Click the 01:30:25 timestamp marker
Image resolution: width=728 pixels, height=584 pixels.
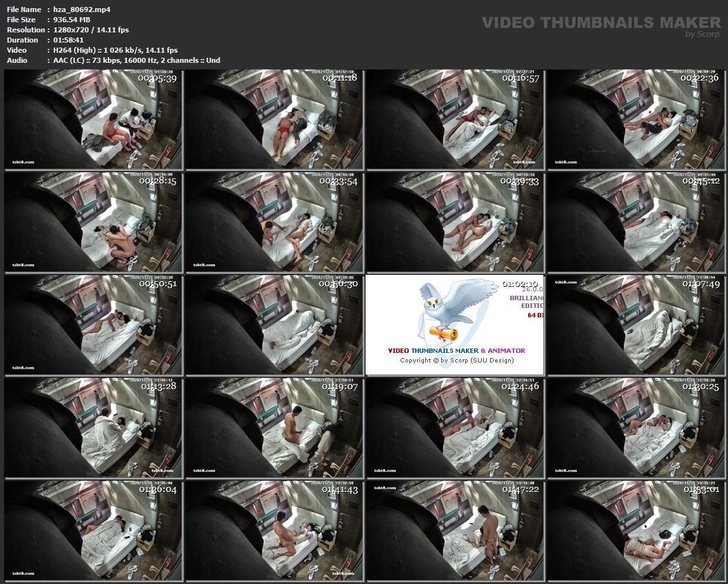click(700, 386)
